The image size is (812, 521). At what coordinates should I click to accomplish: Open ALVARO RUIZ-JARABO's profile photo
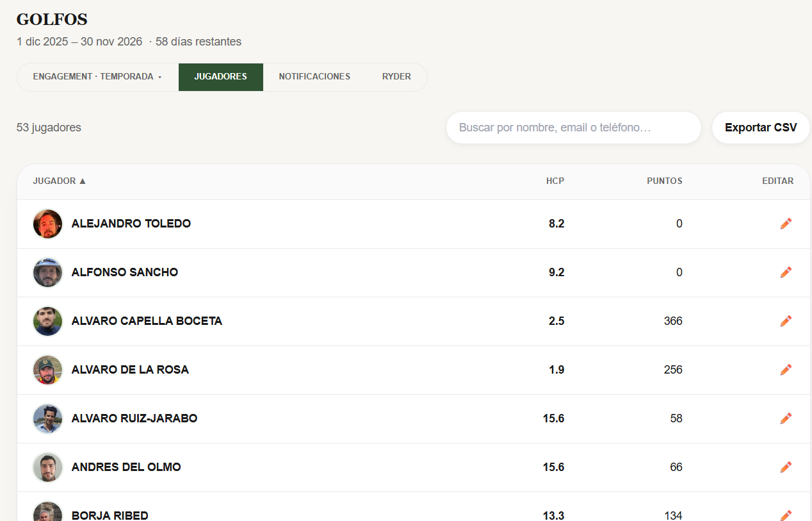tap(48, 418)
